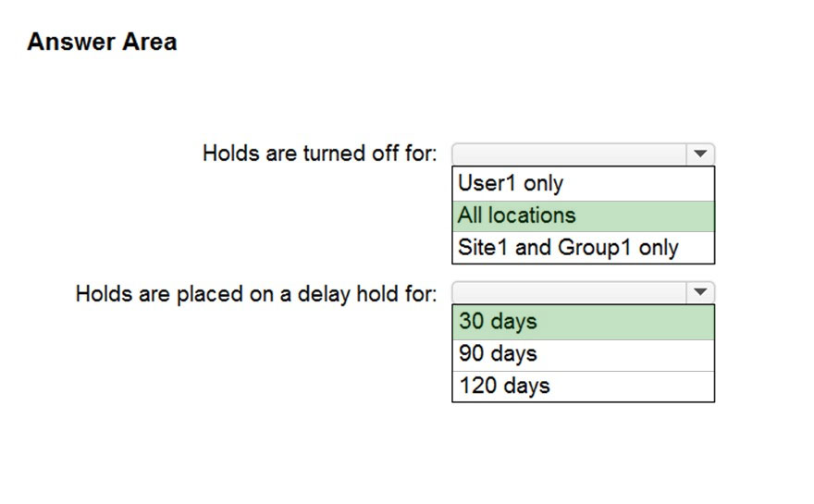Focus the empty field above 'User1 only'
This screenshot has height=504, width=814.
[x=570, y=154]
